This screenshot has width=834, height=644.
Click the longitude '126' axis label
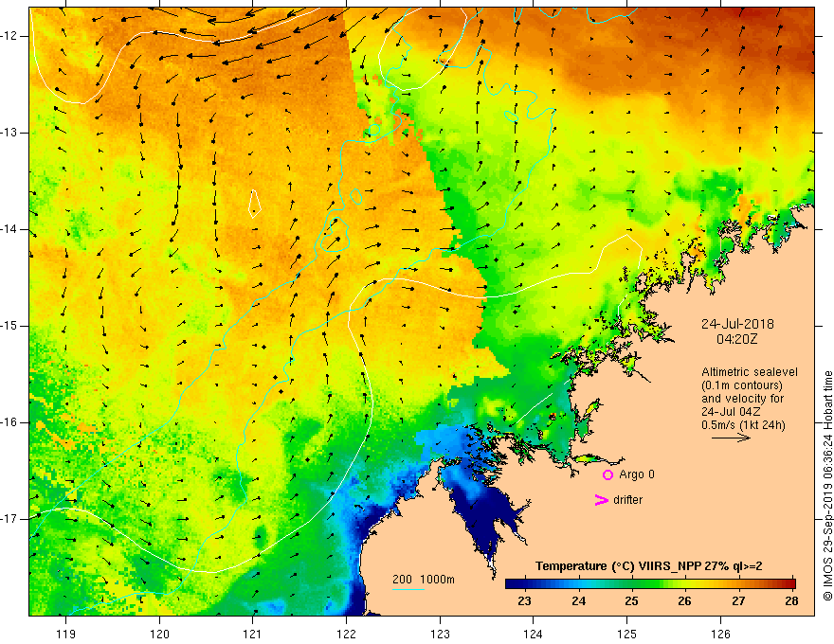click(720, 634)
